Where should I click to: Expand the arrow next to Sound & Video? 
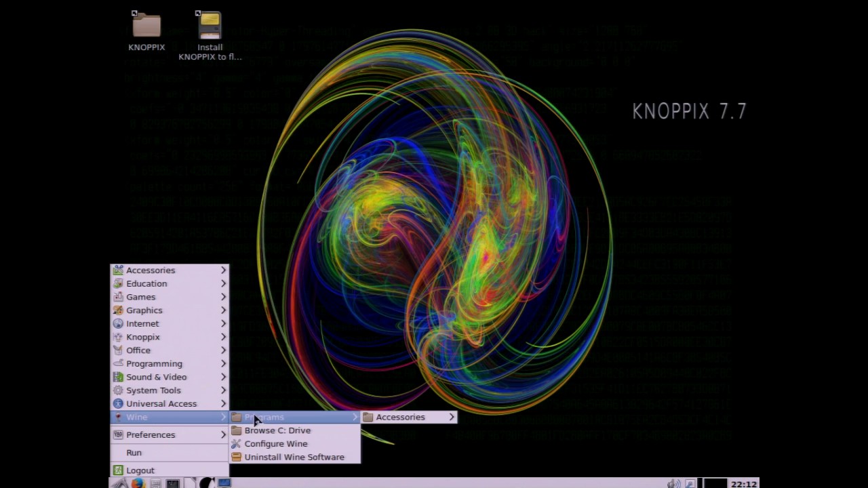tap(223, 377)
